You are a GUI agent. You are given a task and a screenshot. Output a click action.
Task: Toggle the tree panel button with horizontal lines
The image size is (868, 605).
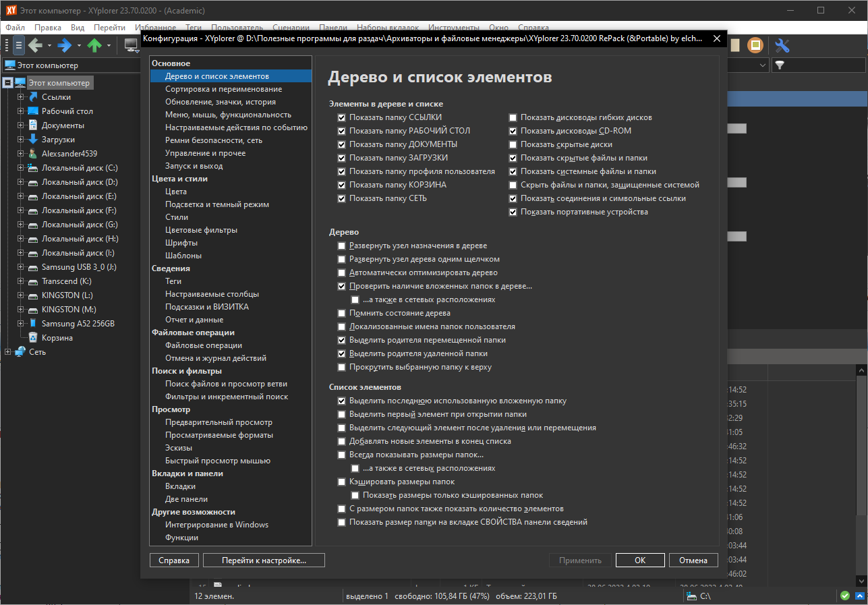(x=19, y=46)
